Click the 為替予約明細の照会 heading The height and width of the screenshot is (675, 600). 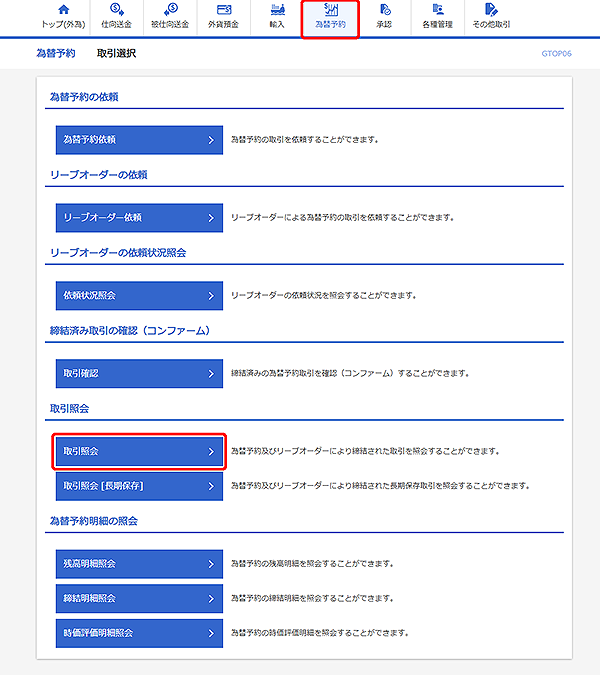tap(93, 521)
